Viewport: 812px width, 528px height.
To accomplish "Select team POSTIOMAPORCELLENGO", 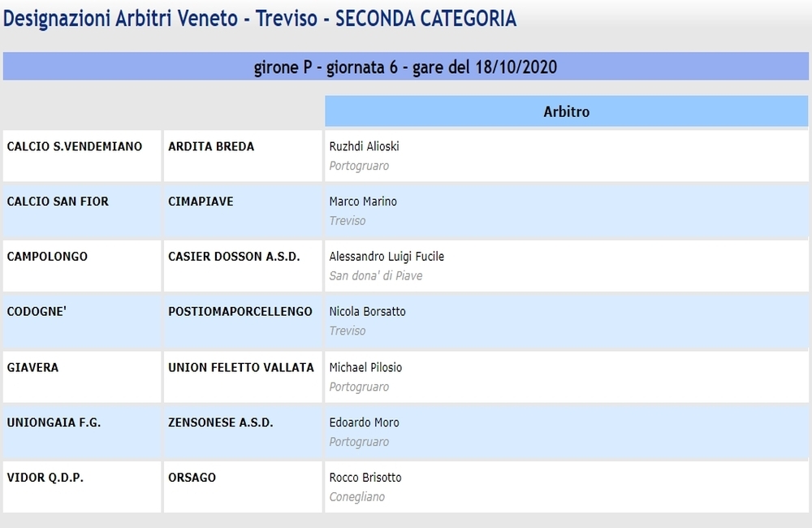I will point(240,311).
